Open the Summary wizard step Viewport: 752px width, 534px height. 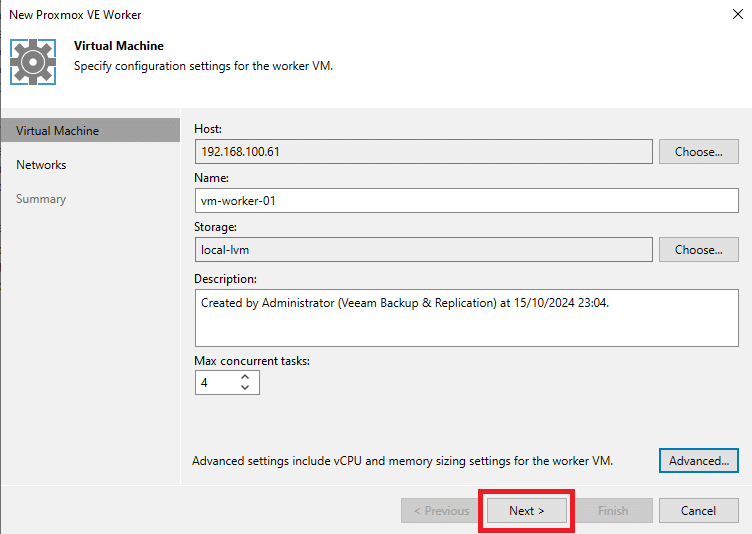pos(41,199)
